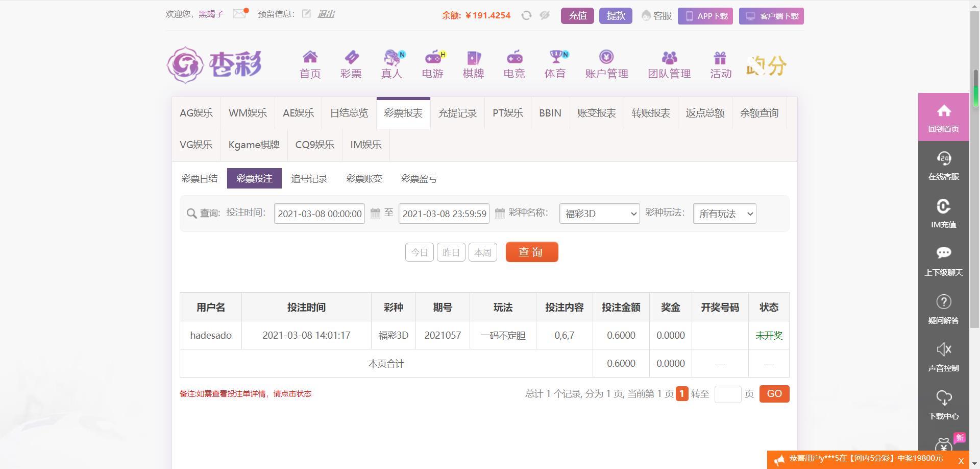The height and width of the screenshot is (469, 980).
Task: Open 账户管理 account management icon
Action: (x=606, y=57)
